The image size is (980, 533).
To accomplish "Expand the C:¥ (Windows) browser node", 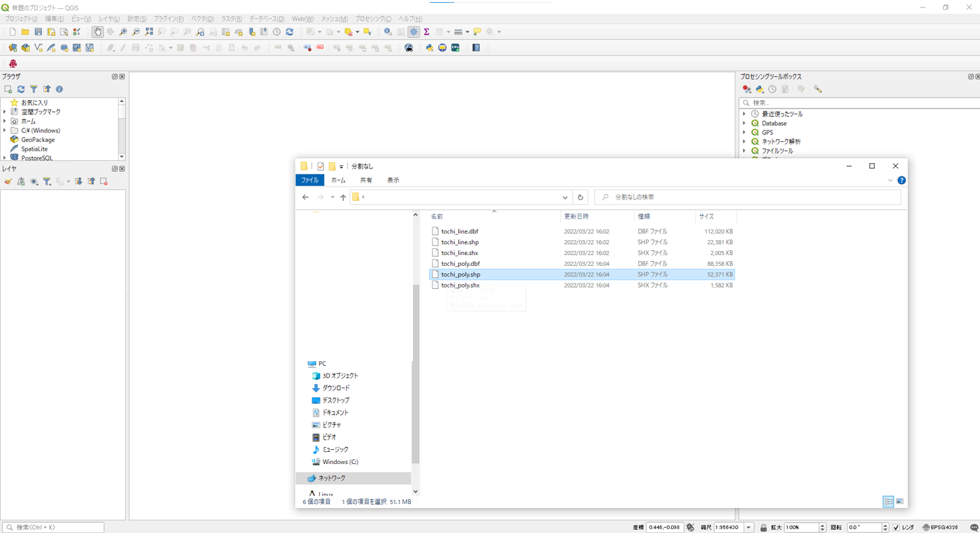I will point(5,131).
